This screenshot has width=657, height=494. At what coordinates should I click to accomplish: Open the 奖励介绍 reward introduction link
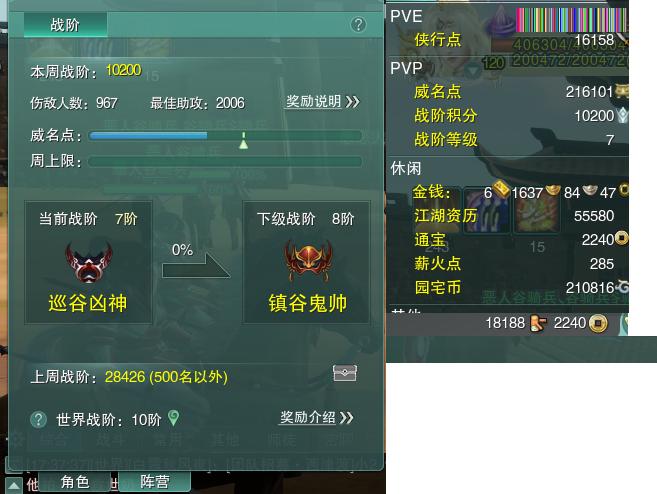316,417
